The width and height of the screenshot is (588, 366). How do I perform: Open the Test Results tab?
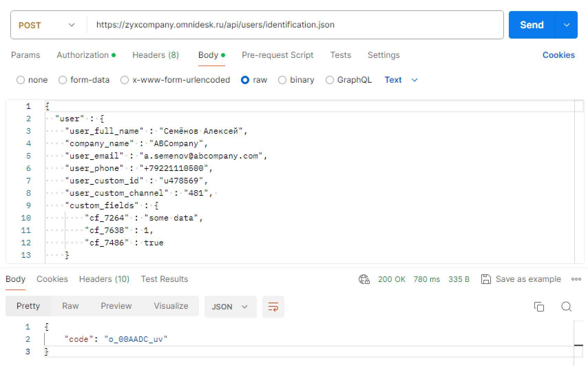165,279
